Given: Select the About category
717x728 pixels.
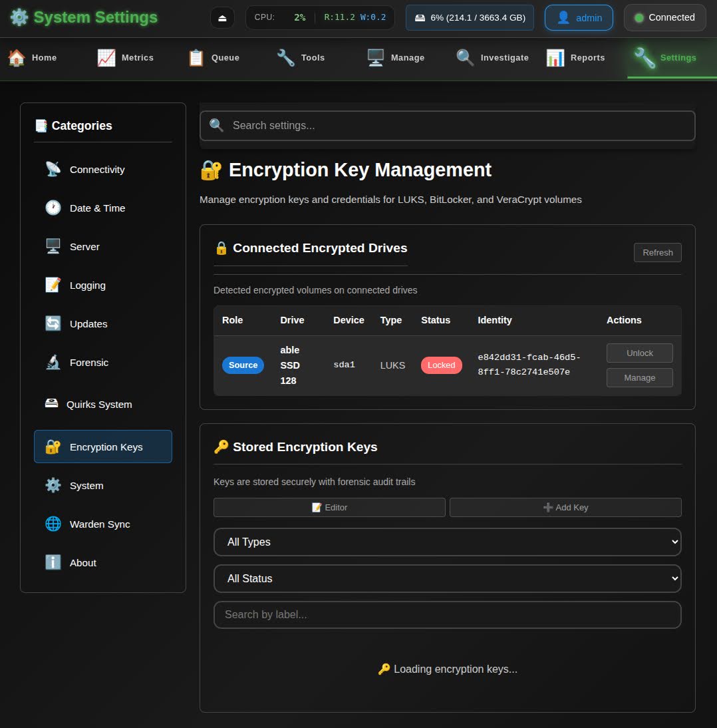Looking at the screenshot, I should click(103, 563).
